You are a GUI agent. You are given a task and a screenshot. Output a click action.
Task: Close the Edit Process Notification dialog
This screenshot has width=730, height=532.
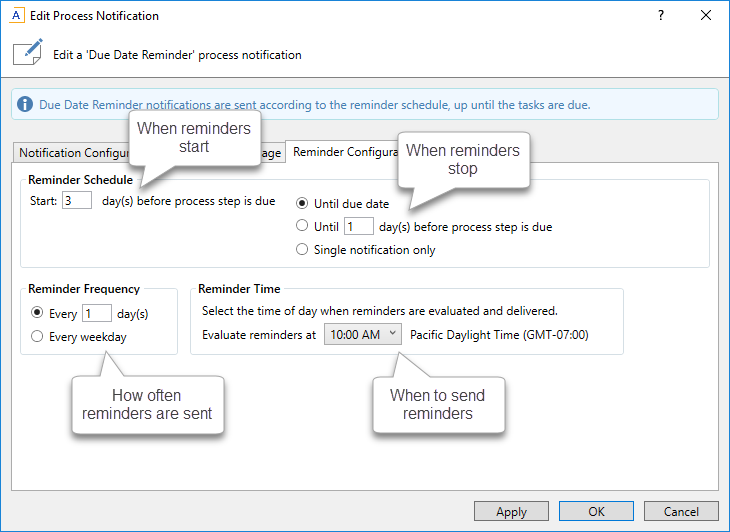click(706, 16)
